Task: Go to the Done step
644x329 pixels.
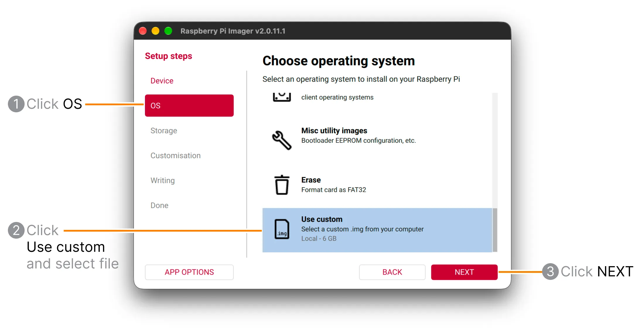Action: coord(189,205)
